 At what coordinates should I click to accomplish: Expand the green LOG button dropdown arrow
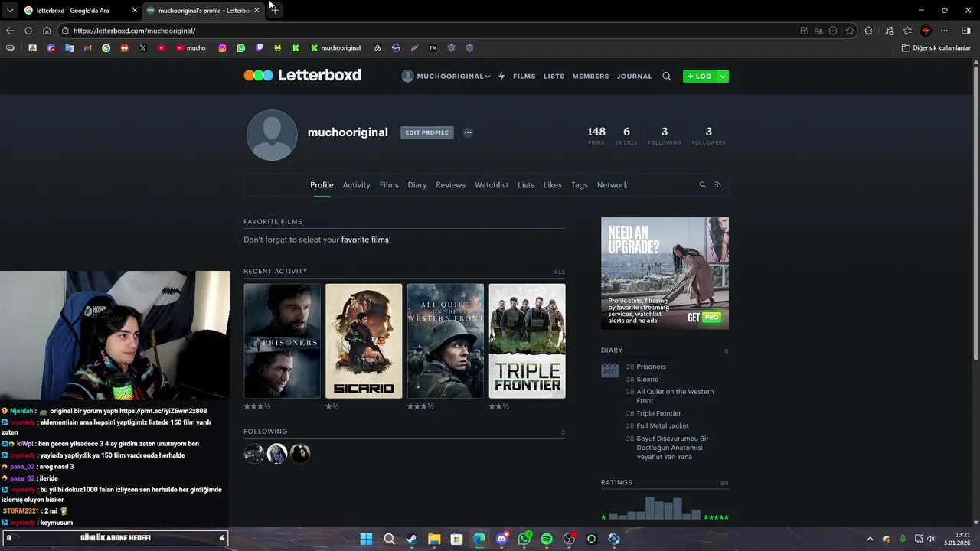(722, 77)
